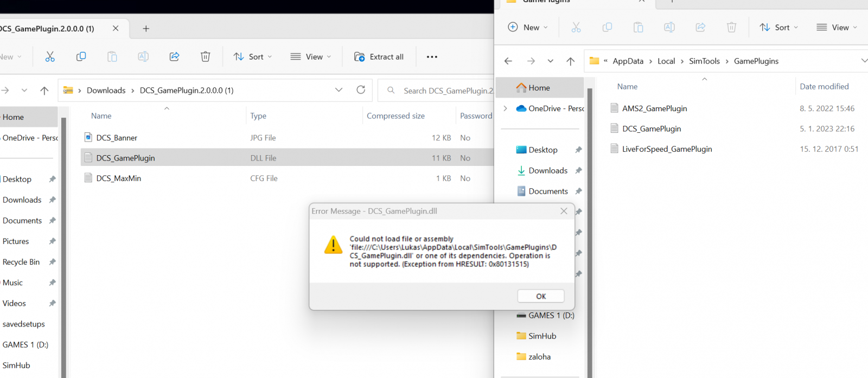Image resolution: width=868 pixels, height=378 pixels.
Task: Open Videos in left window sidebar
Action: (14, 303)
